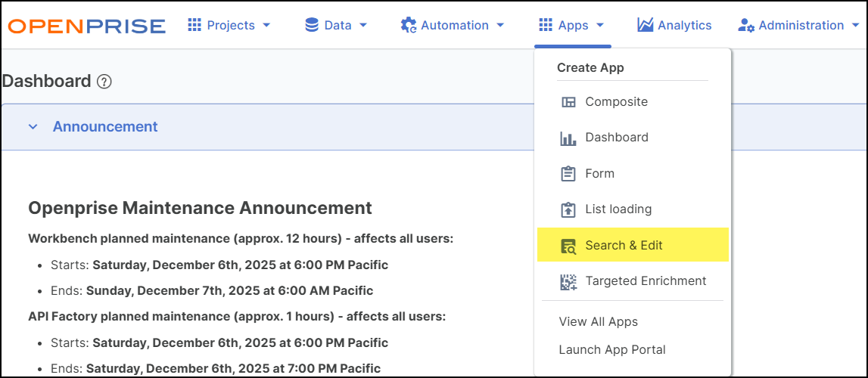
Task: Click the Sunday, December 7th end time
Action: (230, 291)
